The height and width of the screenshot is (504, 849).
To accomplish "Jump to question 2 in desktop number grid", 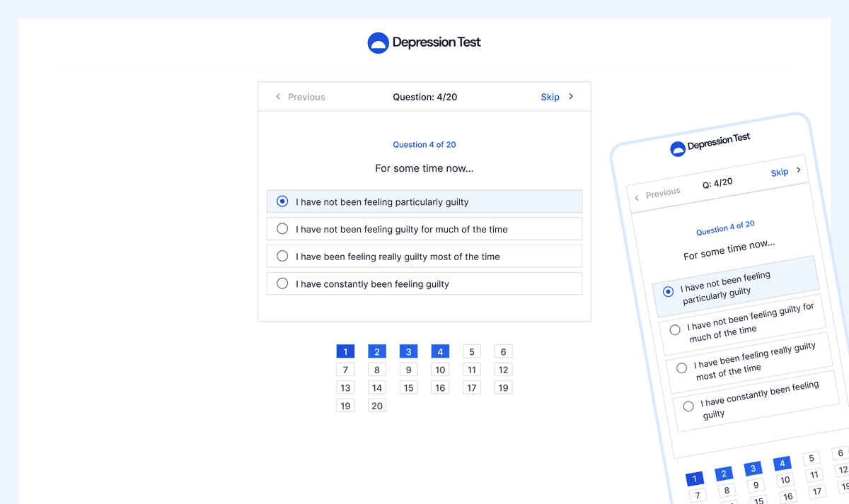I will point(377,351).
